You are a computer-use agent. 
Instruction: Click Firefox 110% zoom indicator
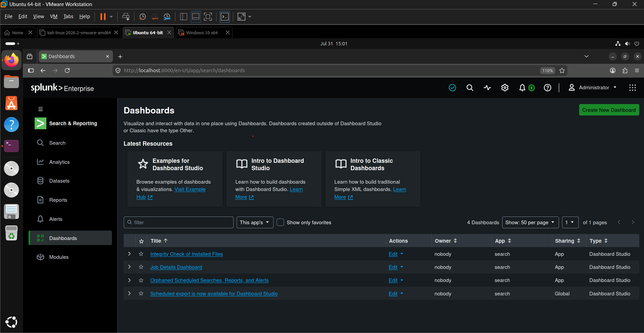pos(548,70)
